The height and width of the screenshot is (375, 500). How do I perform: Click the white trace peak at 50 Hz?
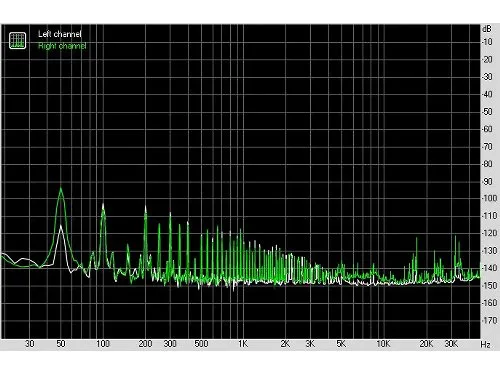(x=61, y=227)
